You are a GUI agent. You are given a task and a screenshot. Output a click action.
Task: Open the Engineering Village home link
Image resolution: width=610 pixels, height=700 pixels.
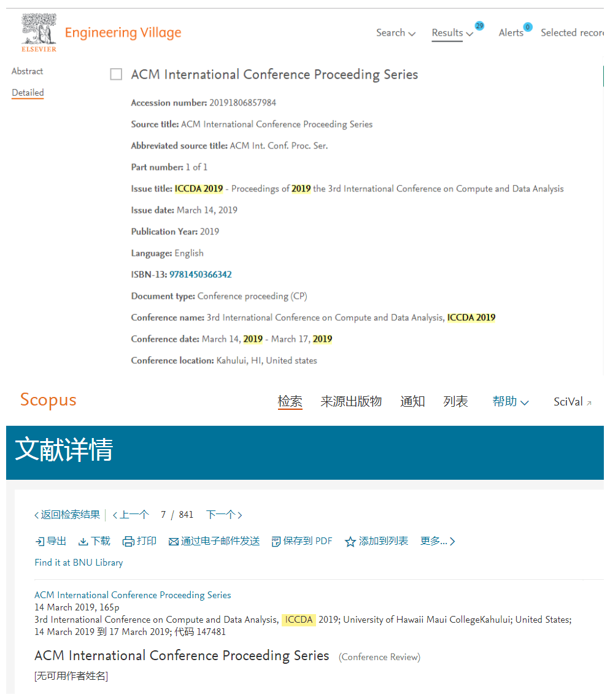[x=123, y=33]
